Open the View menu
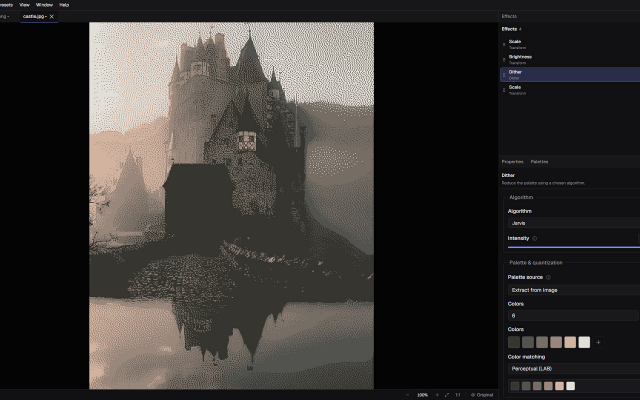The width and height of the screenshot is (640, 400). tap(24, 5)
